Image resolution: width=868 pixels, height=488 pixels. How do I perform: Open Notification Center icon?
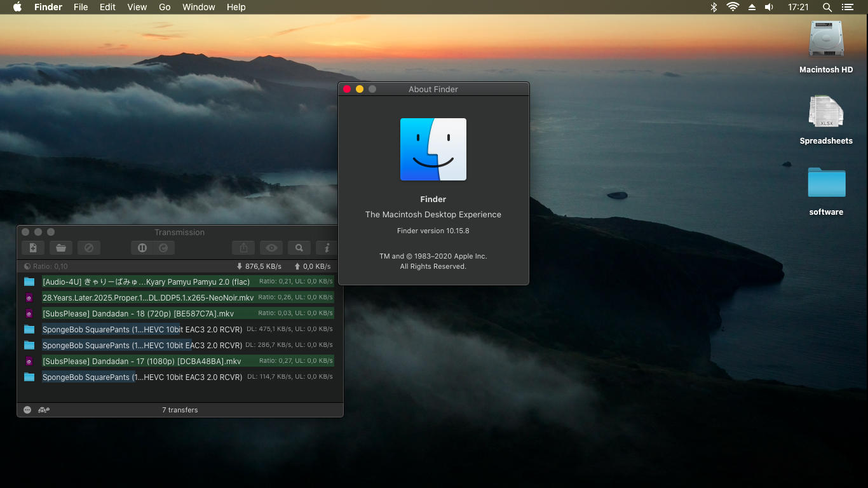[848, 7]
